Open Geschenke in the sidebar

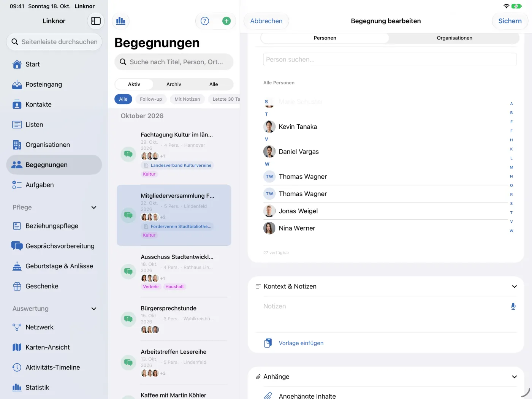point(54,286)
